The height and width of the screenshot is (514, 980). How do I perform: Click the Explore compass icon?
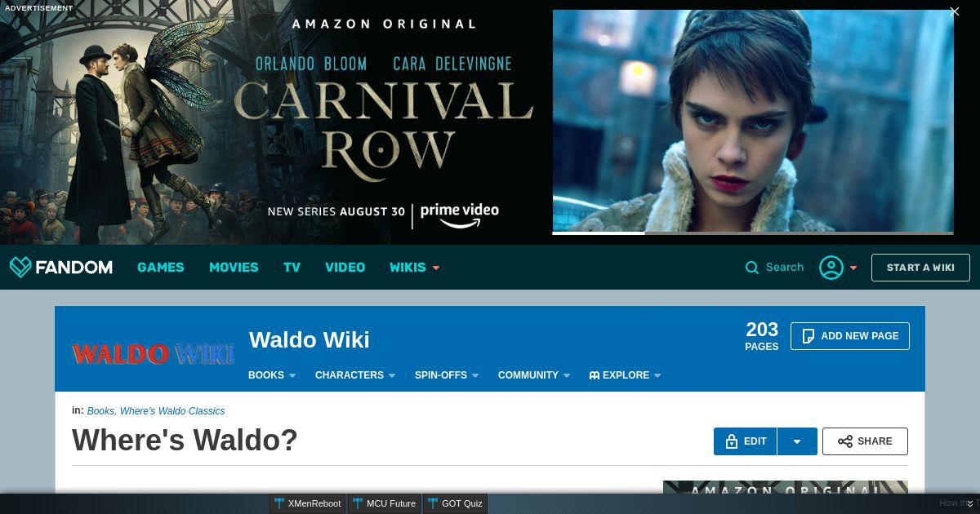pyautogui.click(x=595, y=375)
